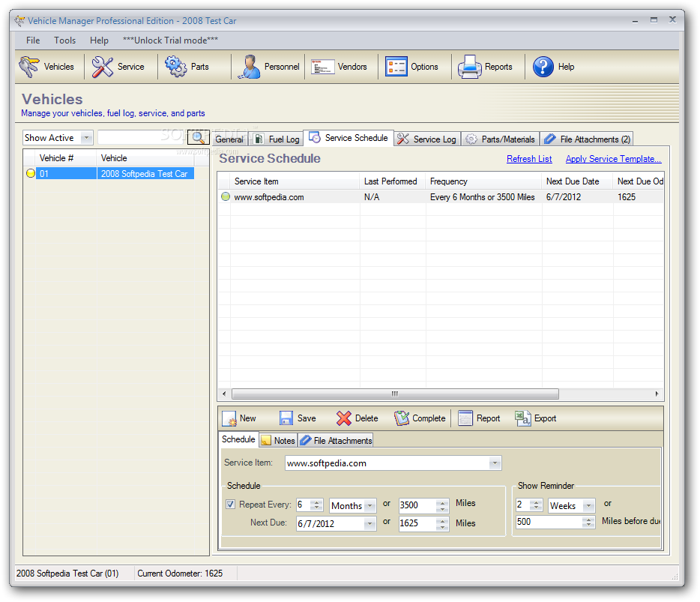The width and height of the screenshot is (700, 602).
Task: Click the reminder 2 weeks stepper
Action: click(536, 505)
